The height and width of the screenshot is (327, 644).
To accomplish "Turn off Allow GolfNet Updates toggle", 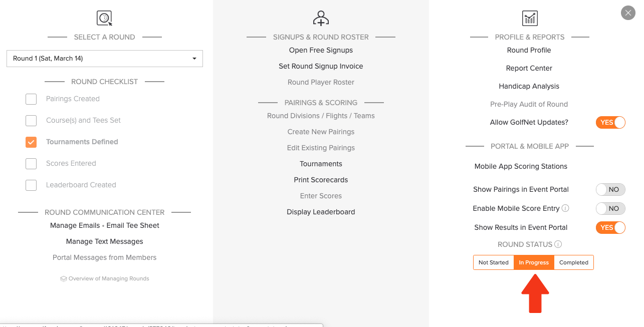I will click(x=610, y=122).
